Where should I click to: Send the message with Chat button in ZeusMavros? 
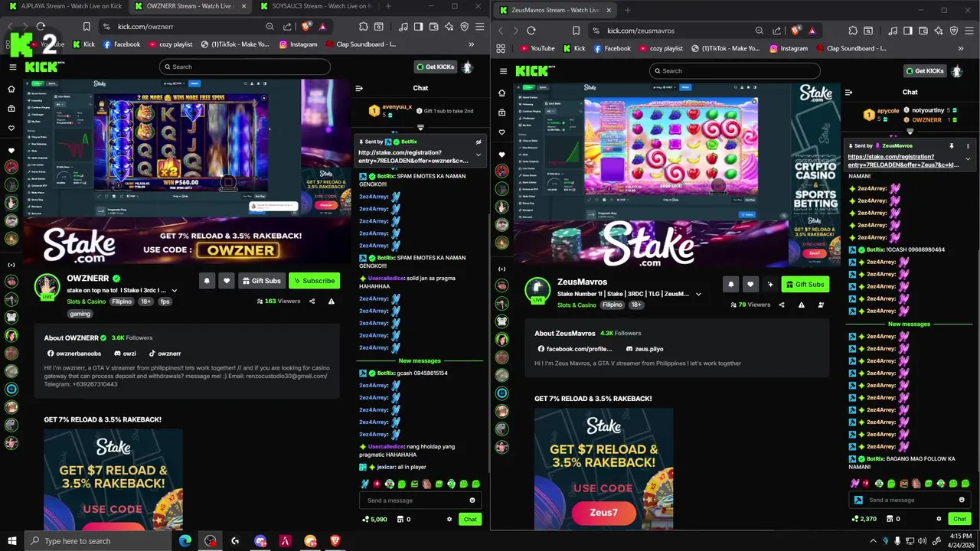tap(959, 519)
